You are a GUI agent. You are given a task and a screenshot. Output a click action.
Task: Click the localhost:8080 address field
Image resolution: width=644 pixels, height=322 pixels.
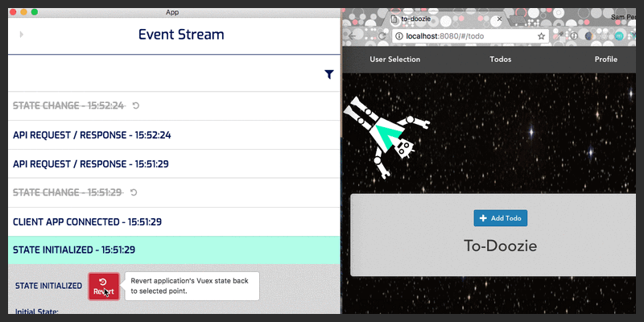(471, 36)
